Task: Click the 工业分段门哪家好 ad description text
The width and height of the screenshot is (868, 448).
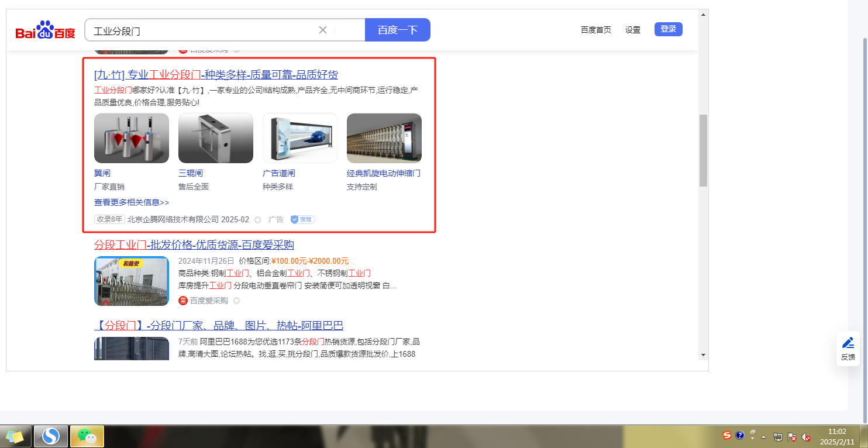Action: click(256, 97)
